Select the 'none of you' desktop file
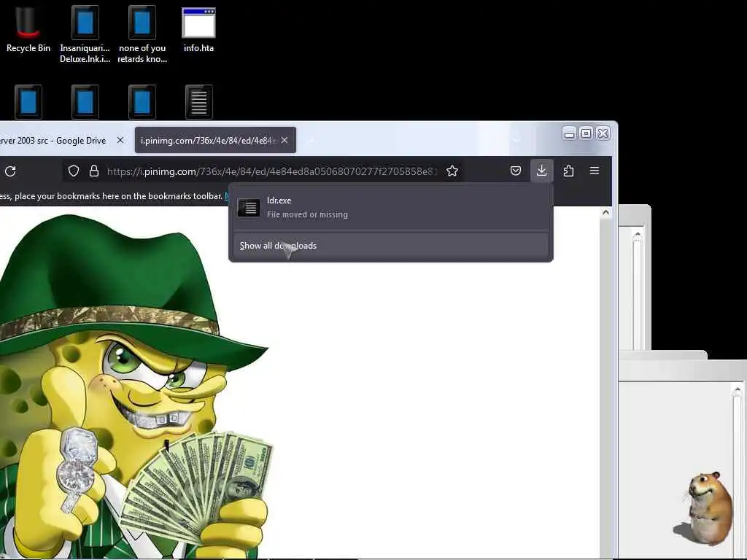The width and height of the screenshot is (747, 560). [142, 34]
